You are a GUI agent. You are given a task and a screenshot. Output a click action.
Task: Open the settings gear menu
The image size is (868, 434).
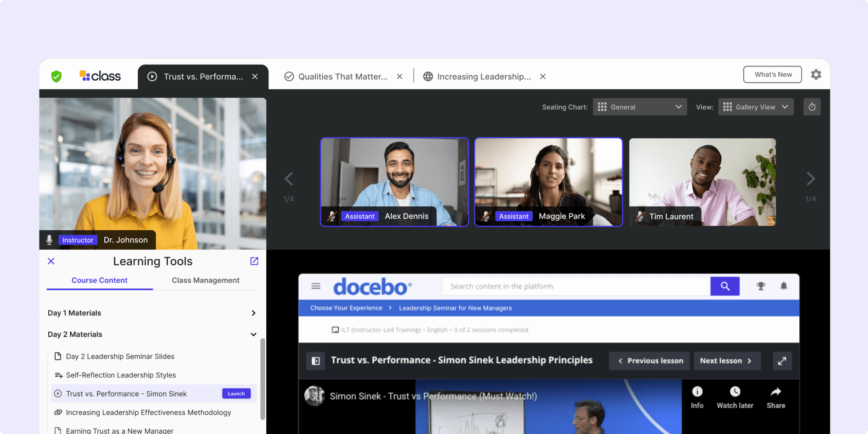(x=816, y=74)
